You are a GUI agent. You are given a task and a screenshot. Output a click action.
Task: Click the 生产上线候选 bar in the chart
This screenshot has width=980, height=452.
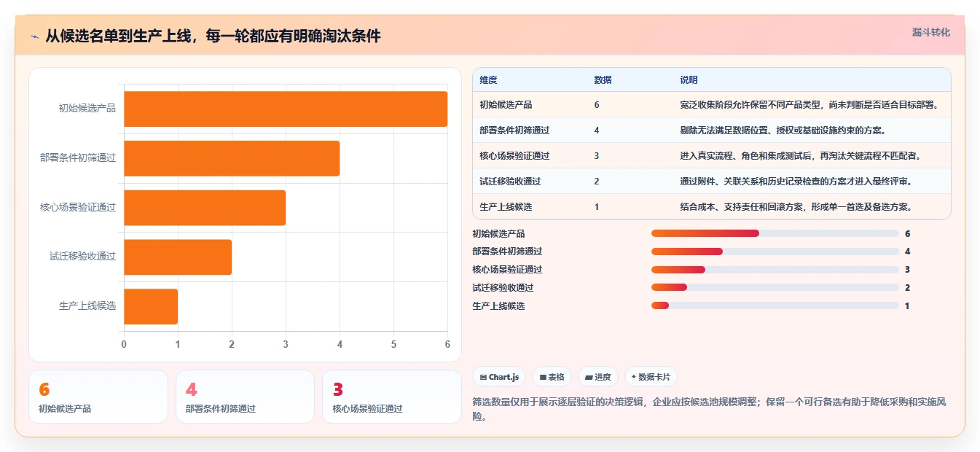[x=151, y=306]
